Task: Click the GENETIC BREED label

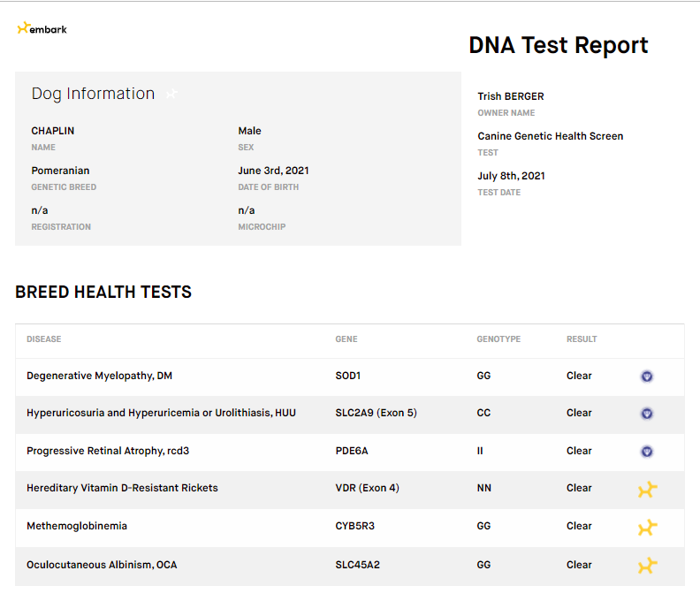Action: click(64, 187)
